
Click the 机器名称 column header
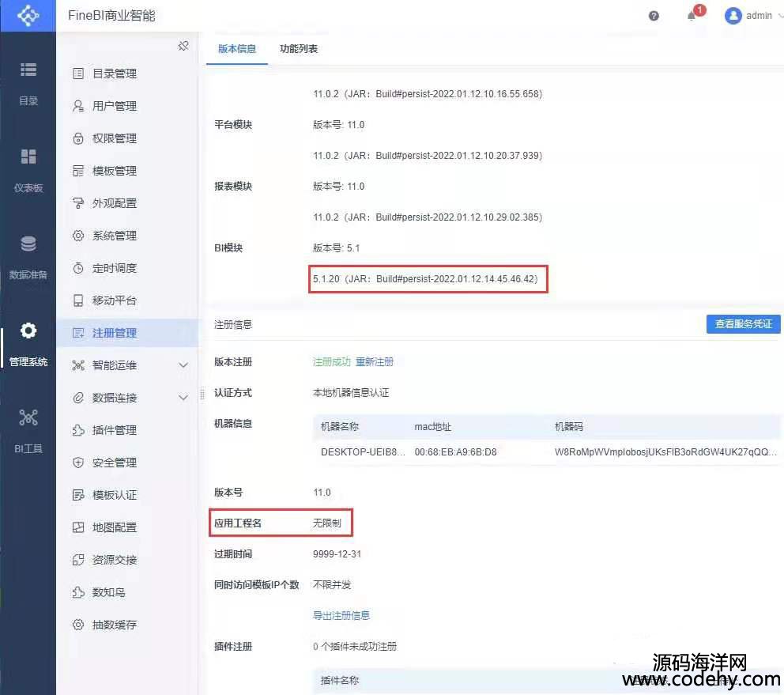pyautogui.click(x=340, y=427)
